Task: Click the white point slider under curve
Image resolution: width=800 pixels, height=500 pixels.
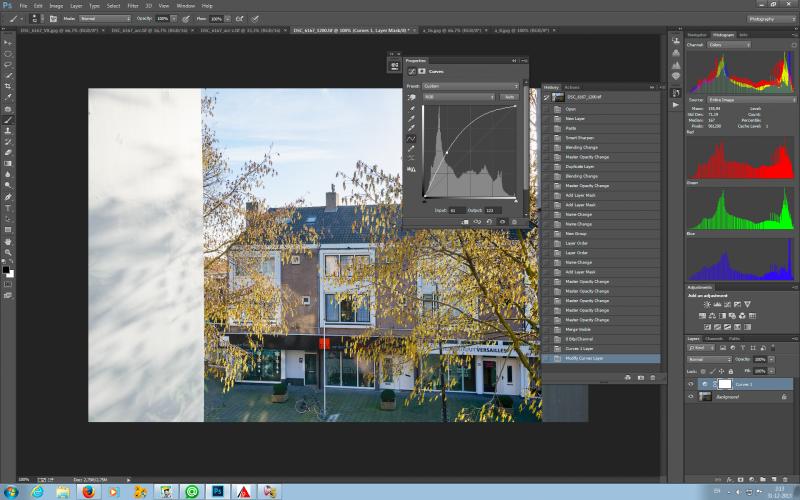Action: point(515,201)
